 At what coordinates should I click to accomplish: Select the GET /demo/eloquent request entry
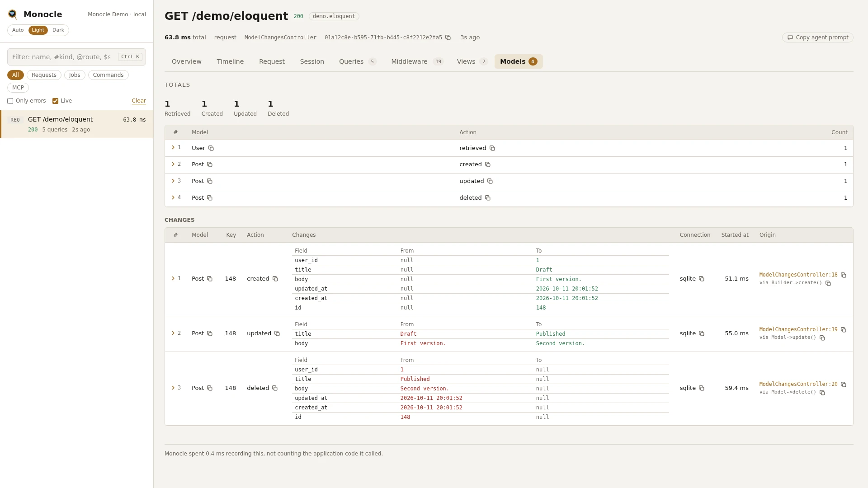pyautogui.click(x=77, y=124)
